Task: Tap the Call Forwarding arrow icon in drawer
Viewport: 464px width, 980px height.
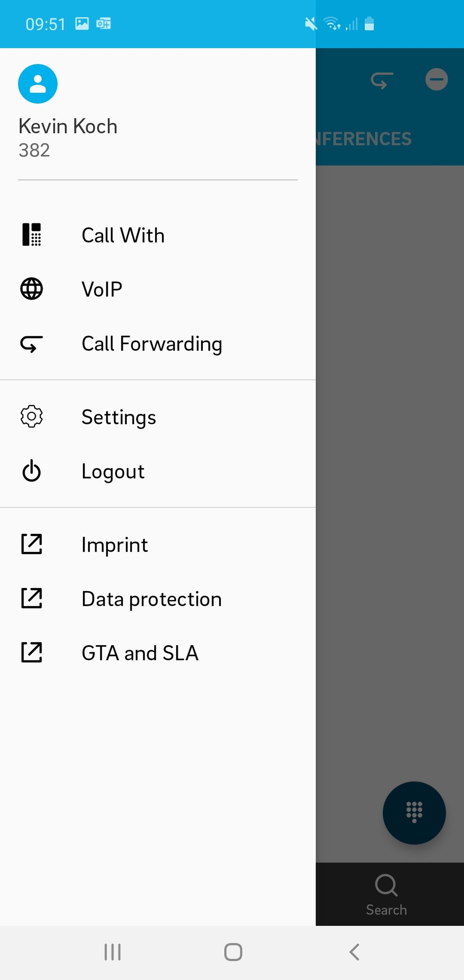Action: [x=32, y=344]
